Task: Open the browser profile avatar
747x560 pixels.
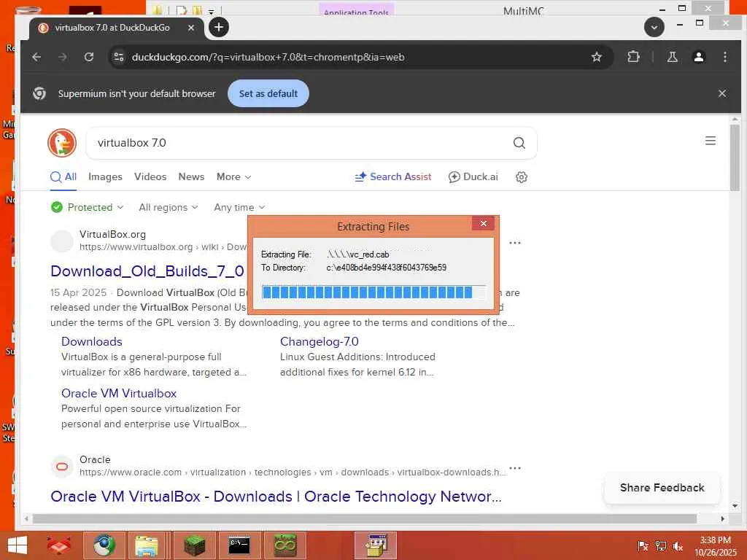Action: click(698, 57)
